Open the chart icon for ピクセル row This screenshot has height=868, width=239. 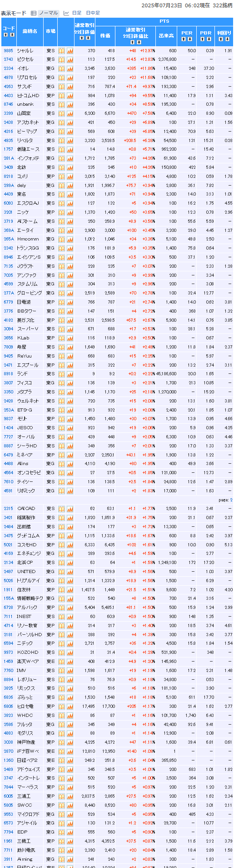70,59
